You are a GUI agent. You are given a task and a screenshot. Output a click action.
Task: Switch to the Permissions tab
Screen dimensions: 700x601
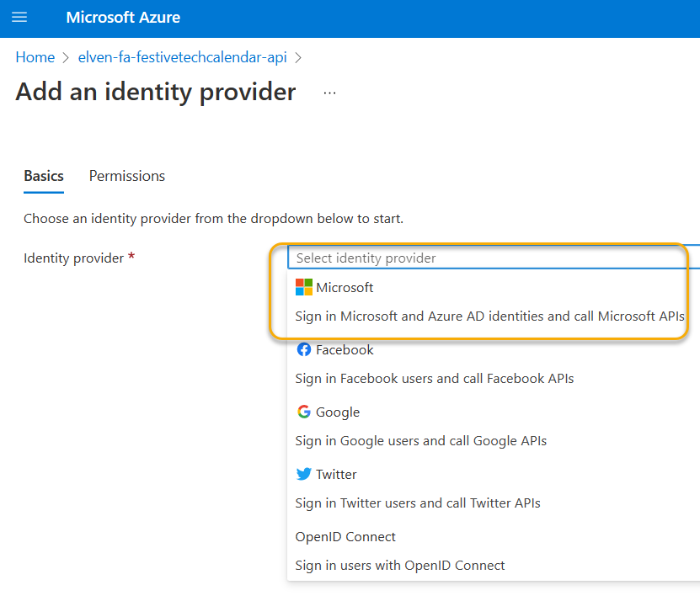(x=127, y=176)
